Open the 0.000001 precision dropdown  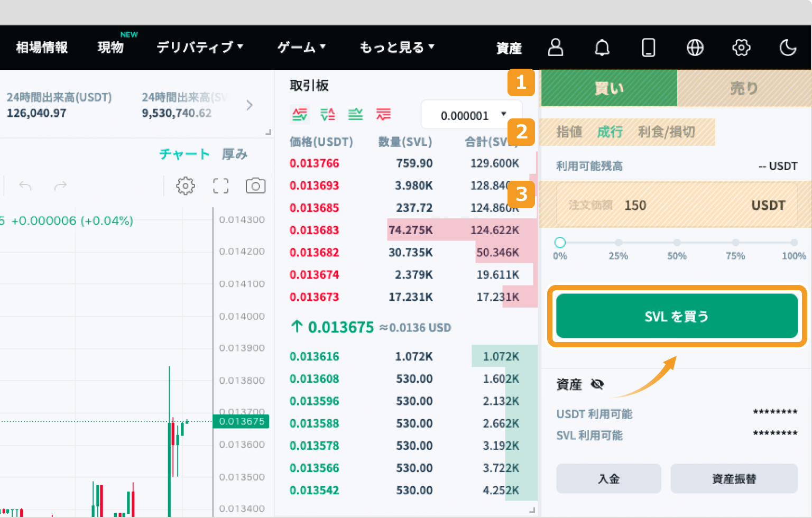click(470, 115)
